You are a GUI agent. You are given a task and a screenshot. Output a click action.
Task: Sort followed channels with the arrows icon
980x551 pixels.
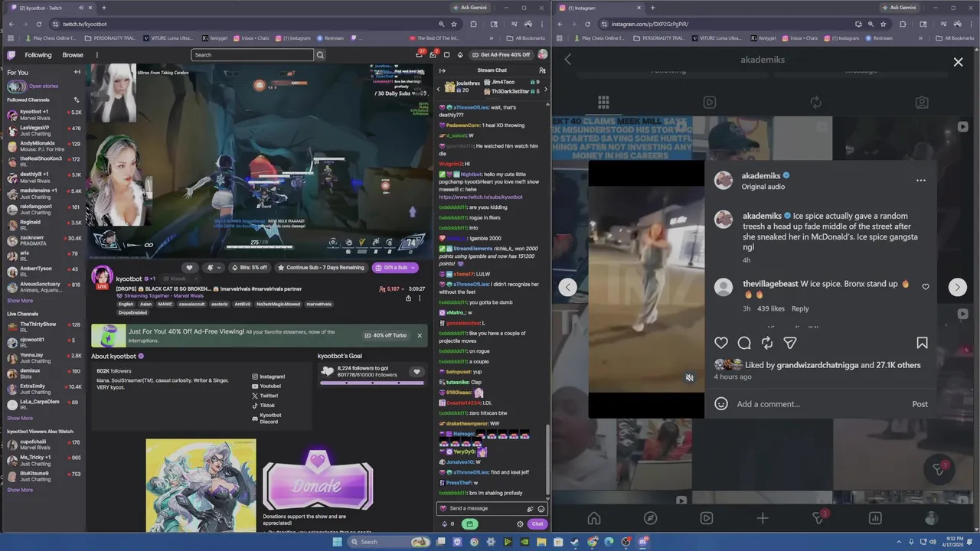click(x=76, y=99)
